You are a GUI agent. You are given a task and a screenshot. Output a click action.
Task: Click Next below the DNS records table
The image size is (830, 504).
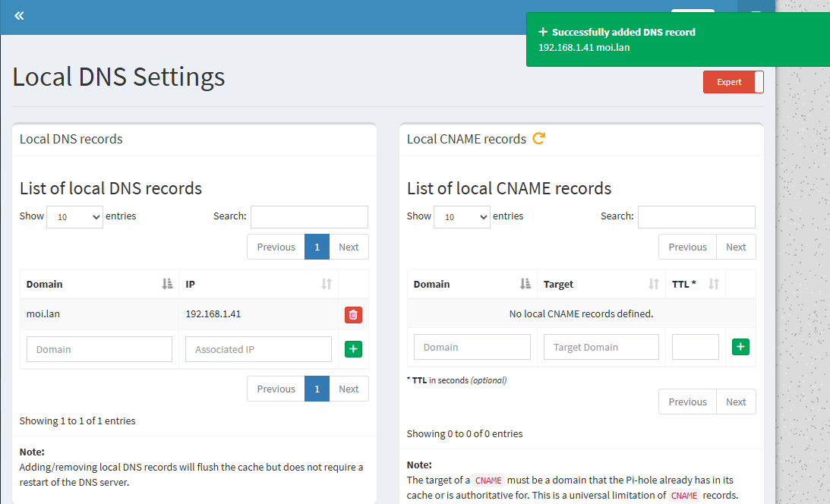click(349, 389)
